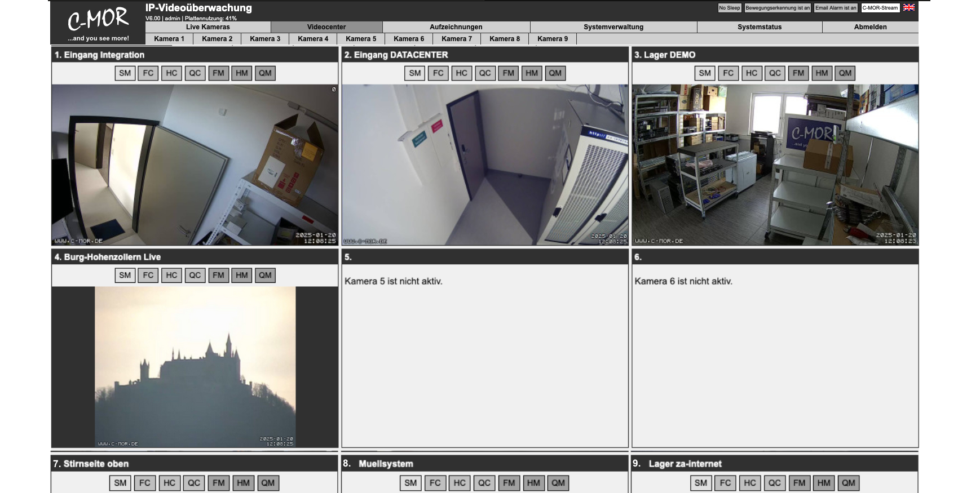
Task: Click FC under Eingang Integration
Action: [x=148, y=73]
